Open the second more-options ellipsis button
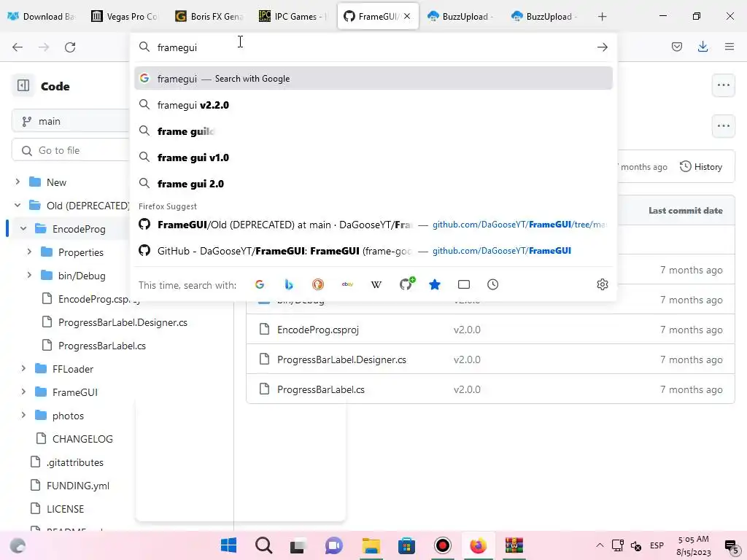Screen dimensions: 747x560 click(x=723, y=126)
